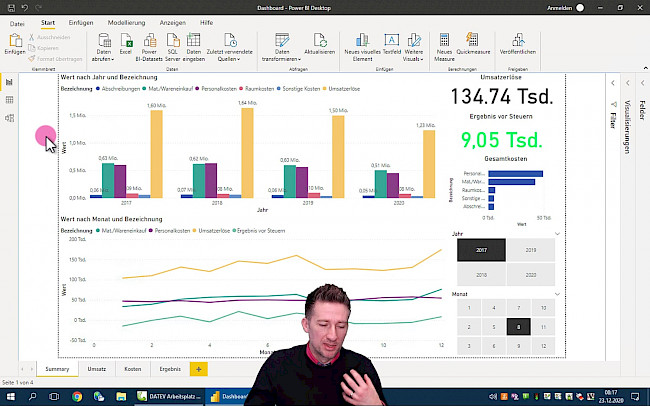Click the Power BI-Datasets icon
This screenshot has width=650, height=406.
pyautogui.click(x=149, y=41)
